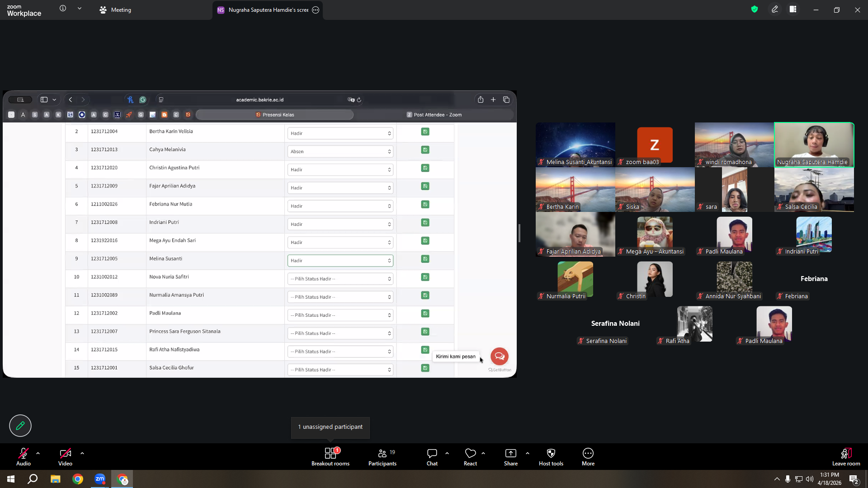Open the Chat panel
This screenshot has height=488, width=868.
tap(432, 457)
